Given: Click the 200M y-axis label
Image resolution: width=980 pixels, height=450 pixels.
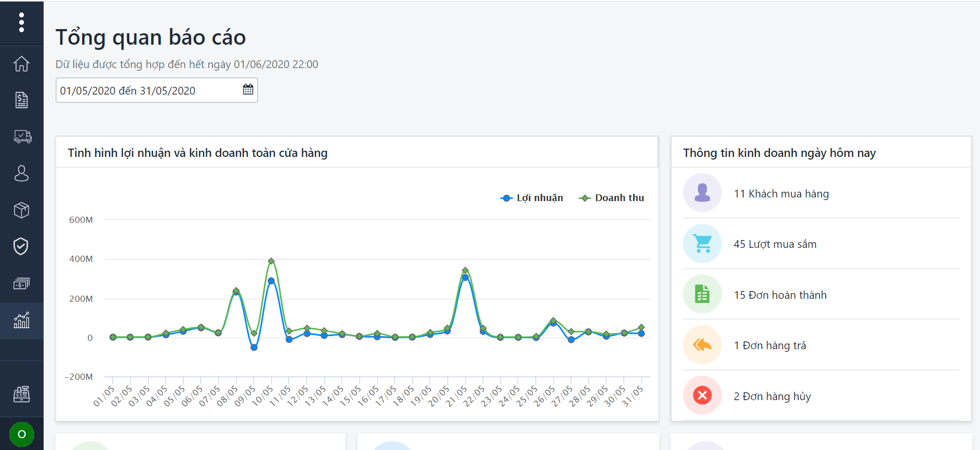Looking at the screenshot, I should [x=81, y=299].
